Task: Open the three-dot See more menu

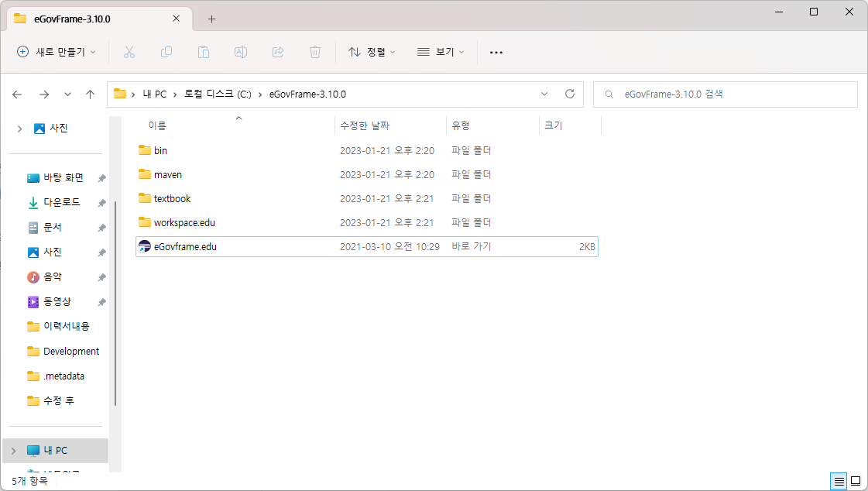Action: tap(496, 52)
